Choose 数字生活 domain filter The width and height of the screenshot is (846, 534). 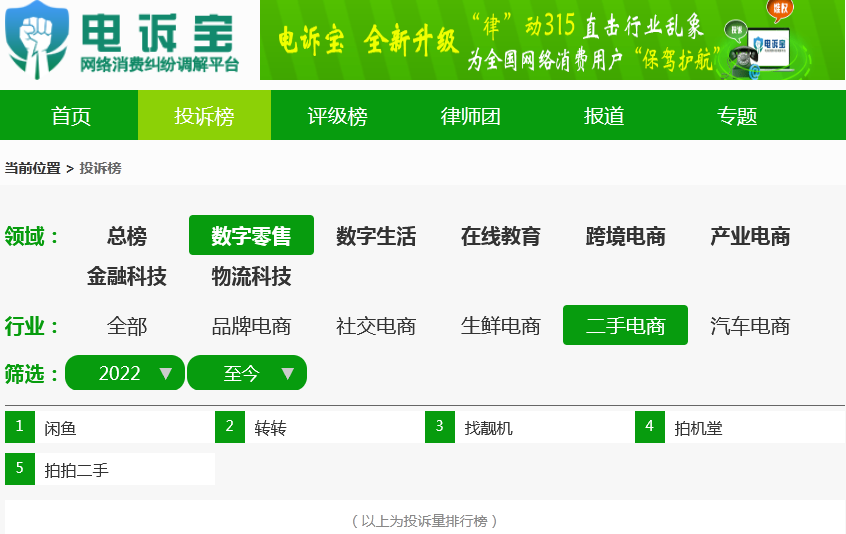(x=376, y=236)
